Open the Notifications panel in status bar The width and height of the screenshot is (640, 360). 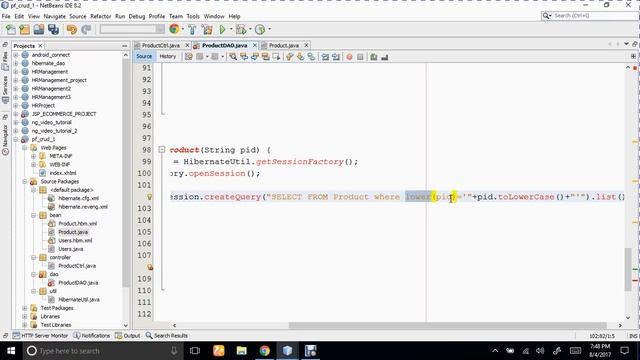(92, 336)
